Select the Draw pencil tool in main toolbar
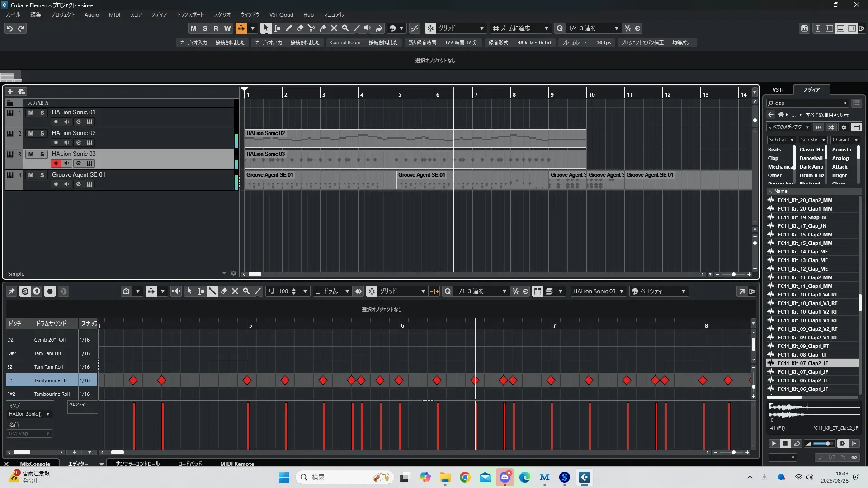 (288, 28)
